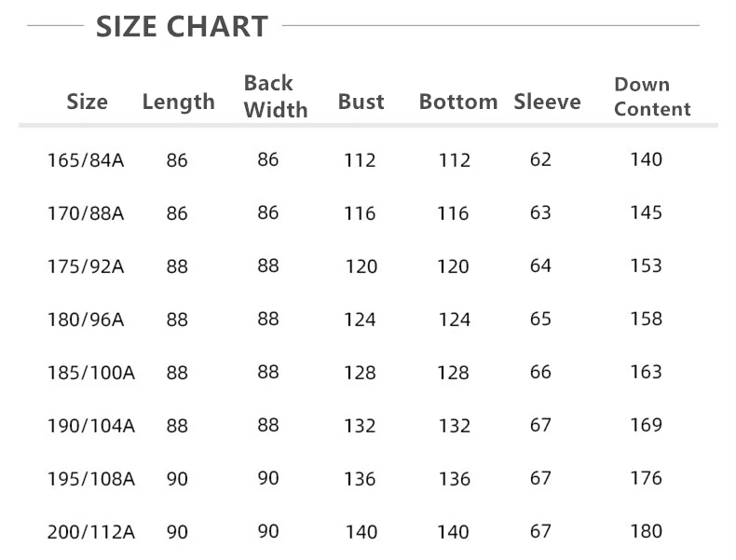The height and width of the screenshot is (560, 736).
Task: Click the Back Width column header
Action: coord(276,96)
